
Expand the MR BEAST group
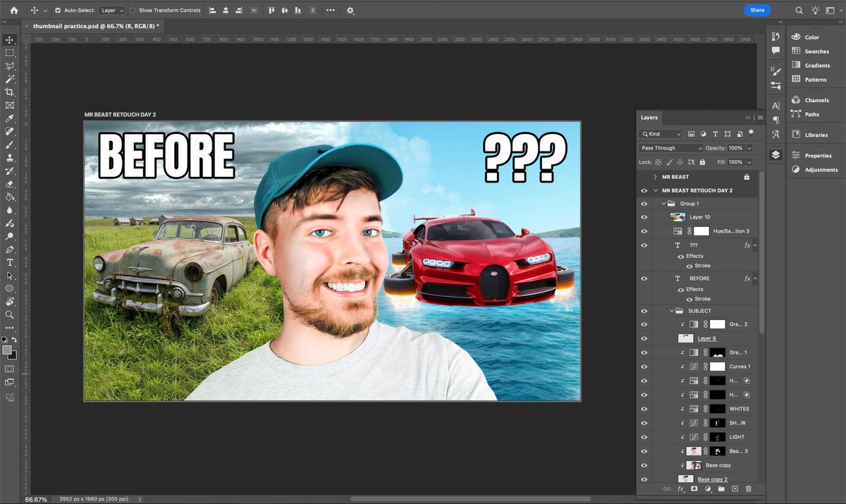tap(656, 177)
